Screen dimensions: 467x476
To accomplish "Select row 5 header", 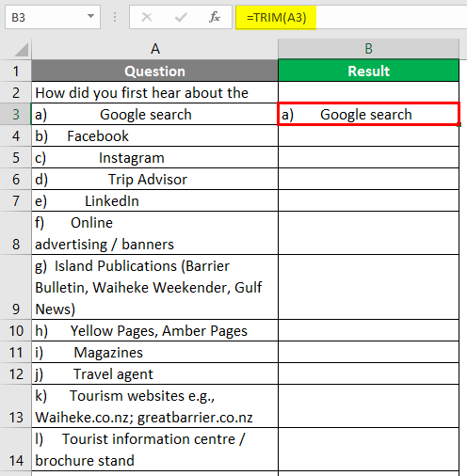I will click(16, 157).
